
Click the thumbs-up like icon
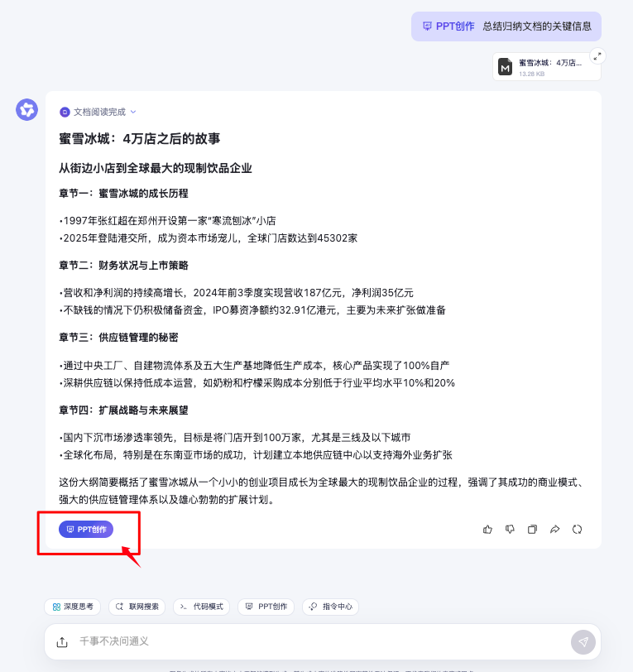[x=487, y=530]
